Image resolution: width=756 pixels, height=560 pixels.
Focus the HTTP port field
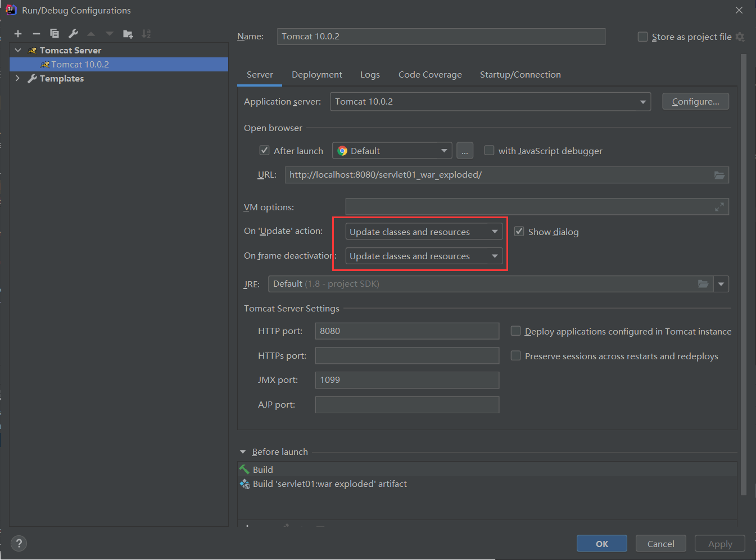pos(407,331)
